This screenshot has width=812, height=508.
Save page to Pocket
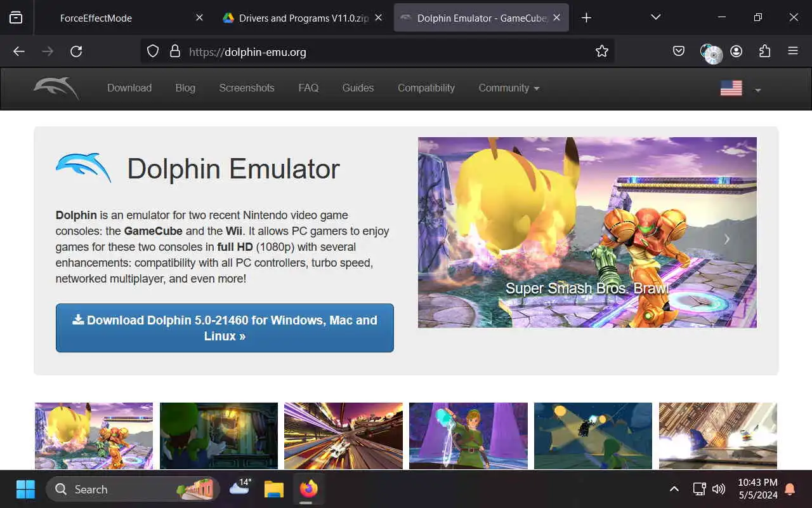tap(679, 51)
